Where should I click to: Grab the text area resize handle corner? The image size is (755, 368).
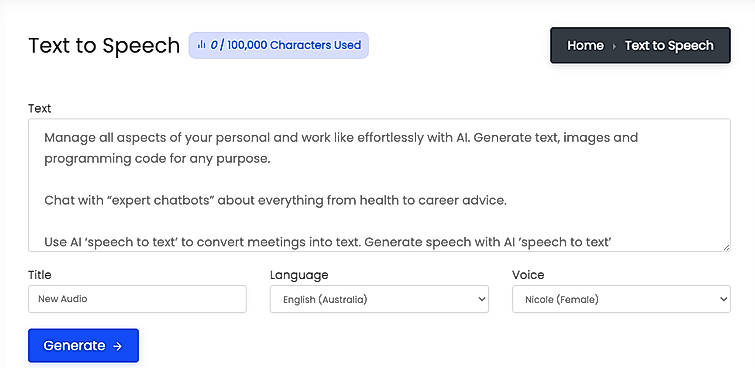tap(726, 247)
